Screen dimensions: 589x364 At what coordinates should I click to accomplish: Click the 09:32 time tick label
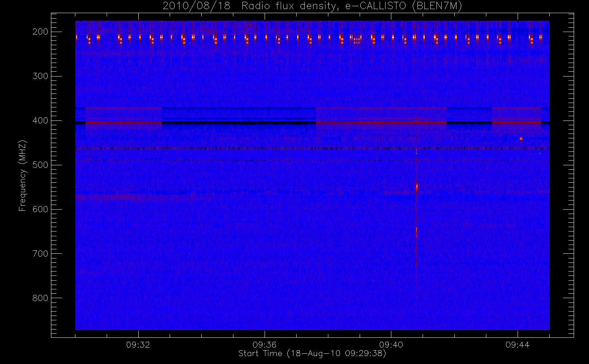(138, 345)
